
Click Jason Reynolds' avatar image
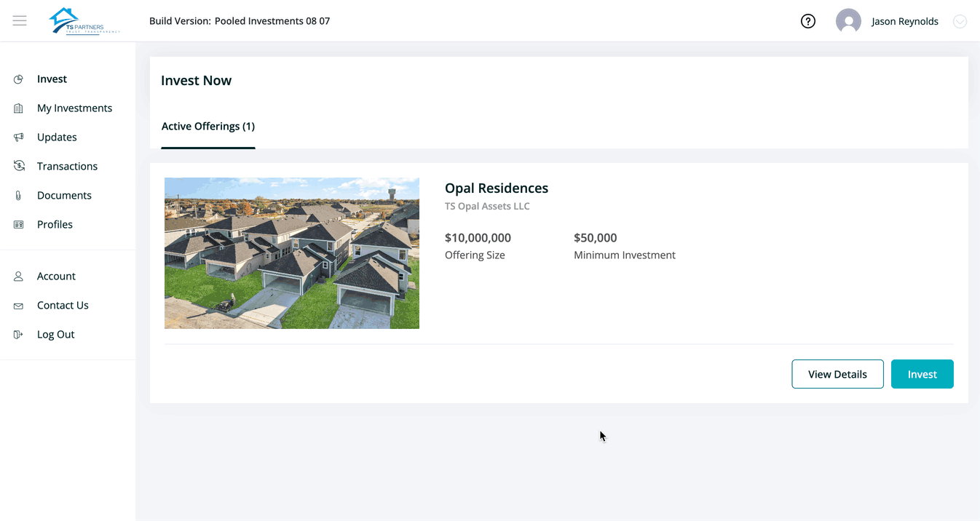[x=848, y=21]
